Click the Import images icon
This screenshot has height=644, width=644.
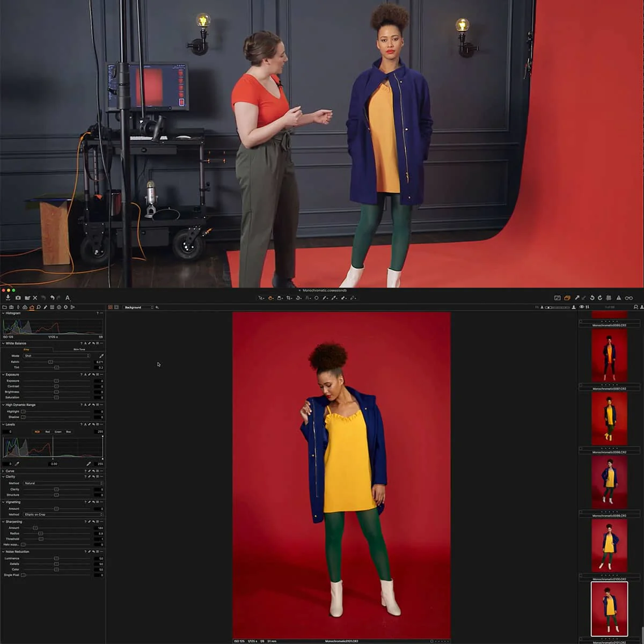pyautogui.click(x=8, y=298)
